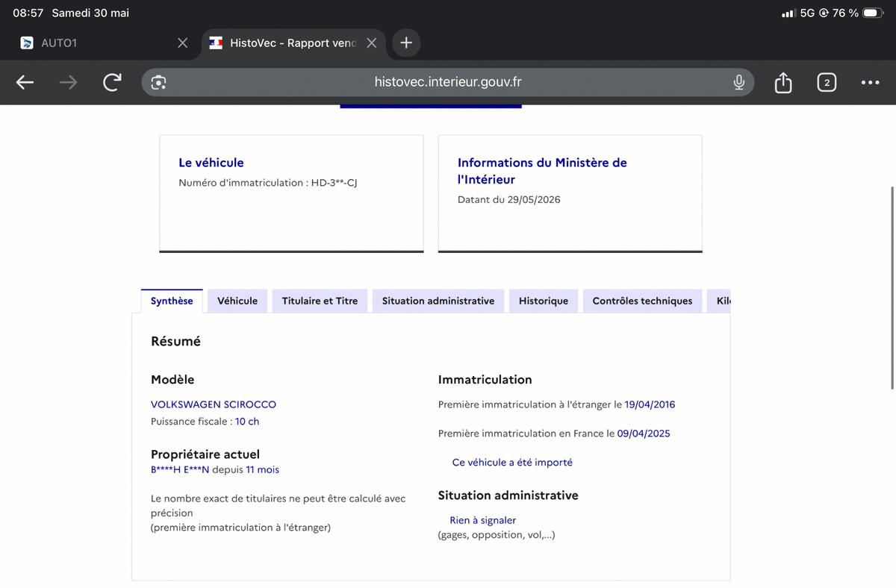Reload page with the refresh icon
Viewport: 896px width, 588px height.
(x=112, y=82)
